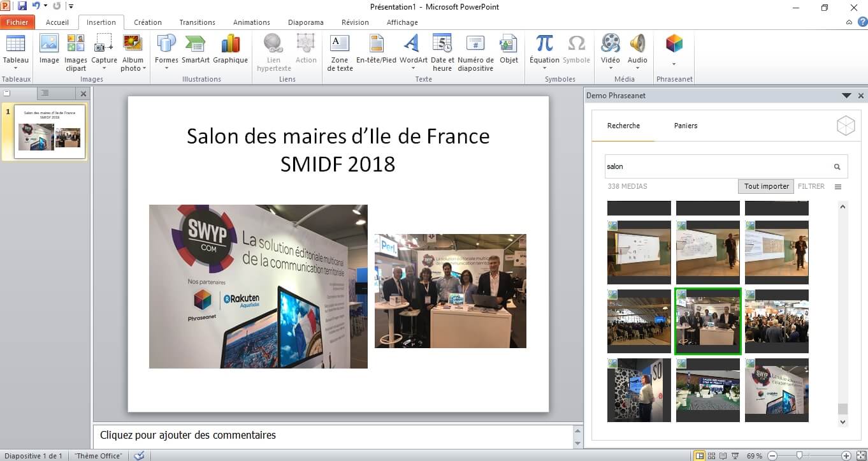Viewport: 868px width, 461px height.
Task: Insert Numéro de diapositive
Action: pos(475,44)
